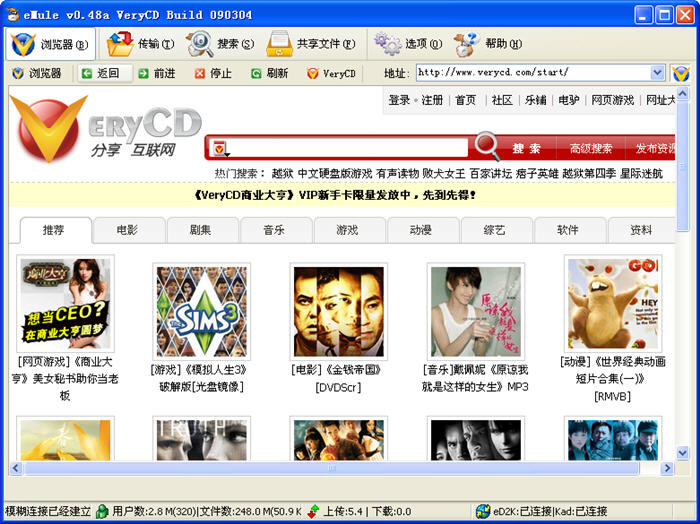Open the Sims 3 game thumbnail
Image resolution: width=700 pixels, height=524 pixels.
point(200,311)
